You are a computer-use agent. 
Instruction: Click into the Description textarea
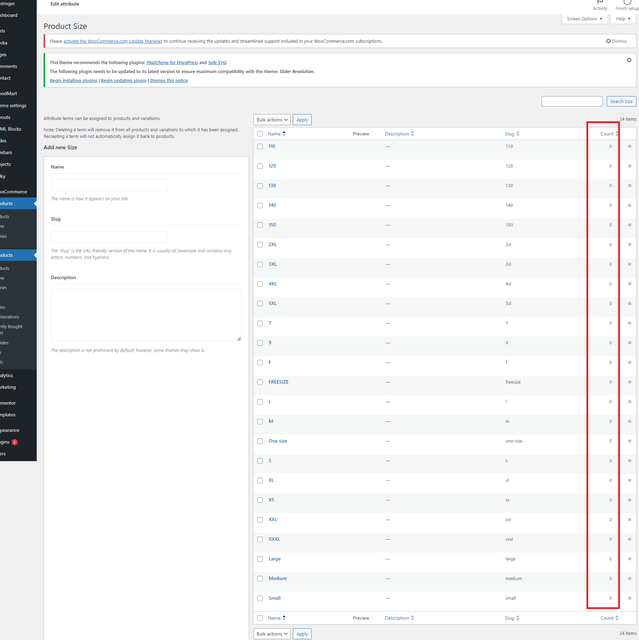pos(146,316)
